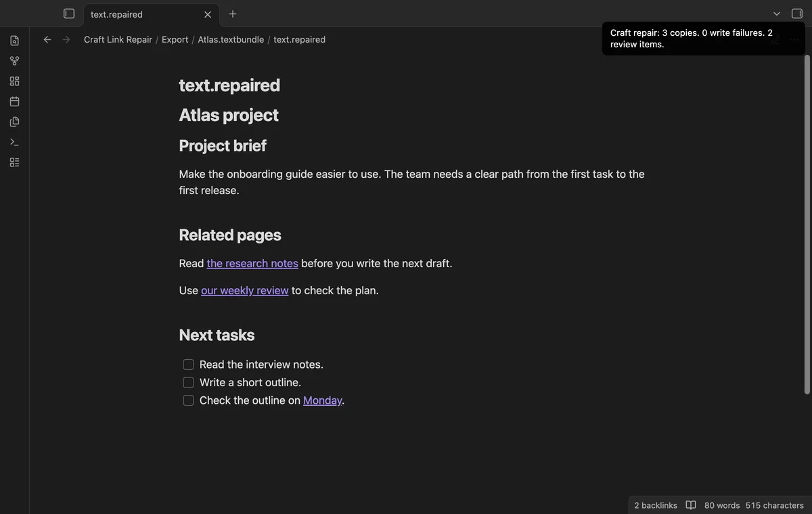Click the bottom list-style ribbon icon
This screenshot has height=514, width=812.
[14, 162]
